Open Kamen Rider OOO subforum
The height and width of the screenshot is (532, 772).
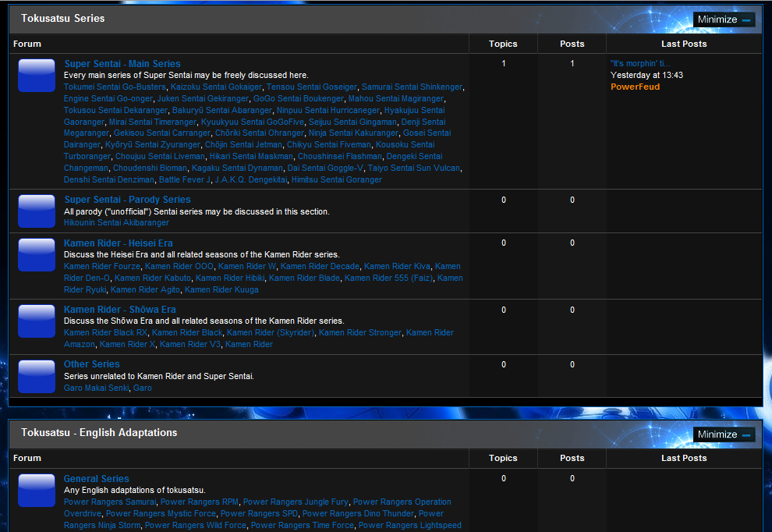[179, 267]
